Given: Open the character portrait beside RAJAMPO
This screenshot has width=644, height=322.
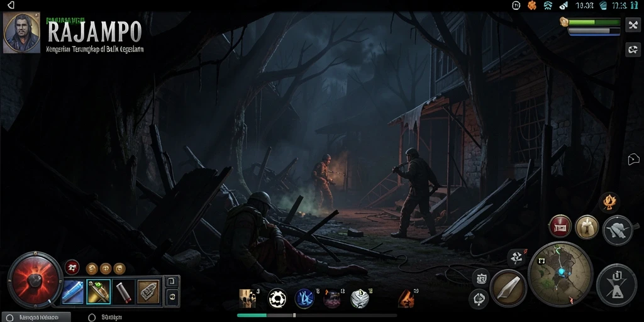Looking at the screenshot, I should click(22, 33).
